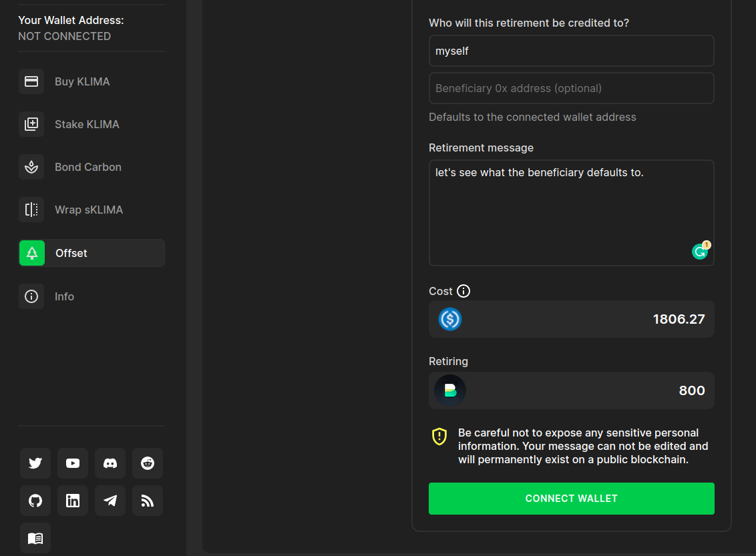This screenshot has width=756, height=556.
Task: Click the Connect Wallet button
Action: (x=571, y=499)
